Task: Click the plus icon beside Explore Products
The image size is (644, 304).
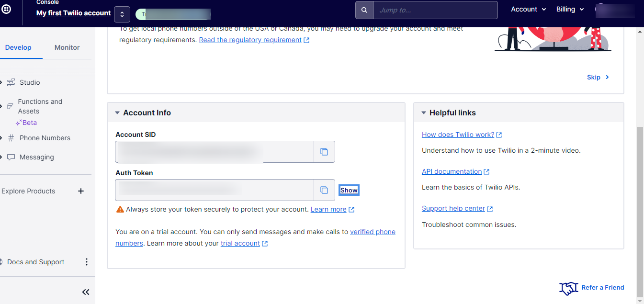Action: pyautogui.click(x=81, y=191)
